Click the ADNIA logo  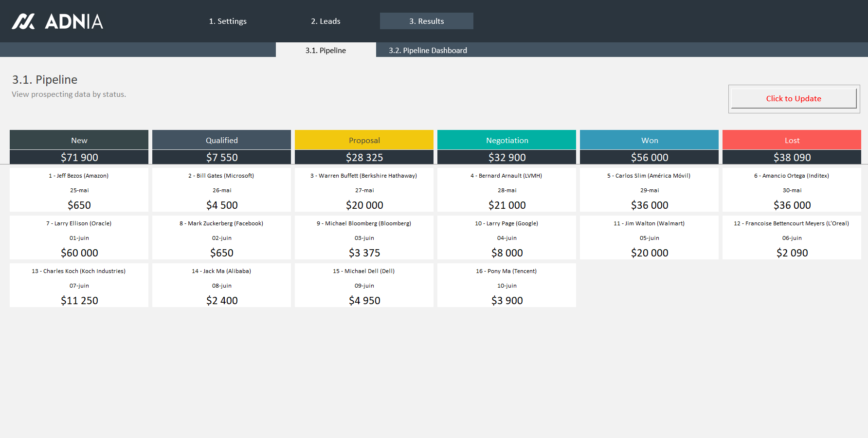57,21
